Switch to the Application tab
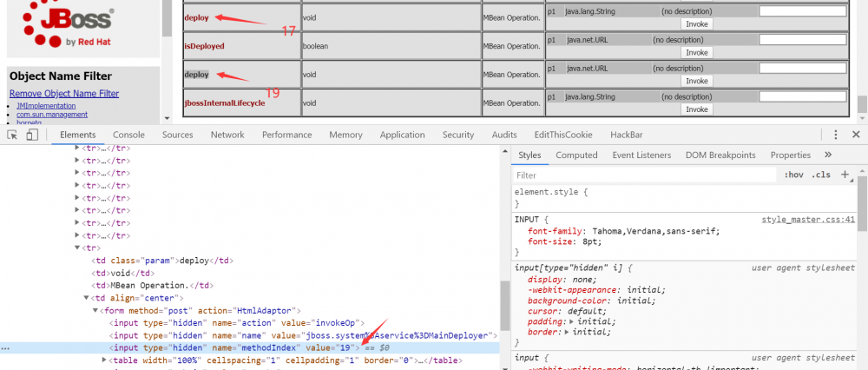The width and height of the screenshot is (868, 370). (x=403, y=135)
